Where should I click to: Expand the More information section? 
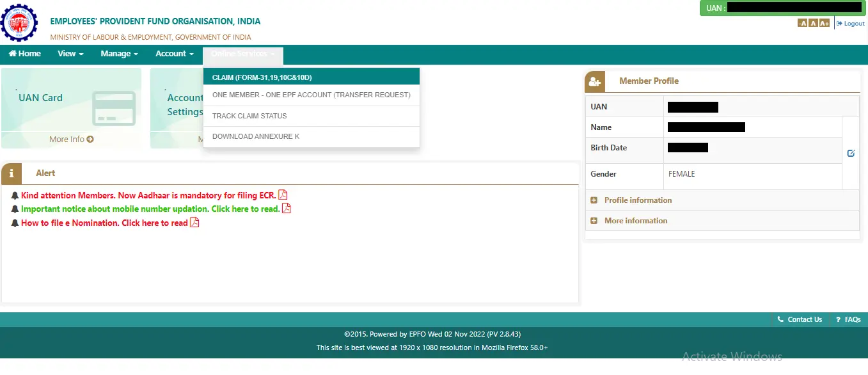[x=594, y=221]
